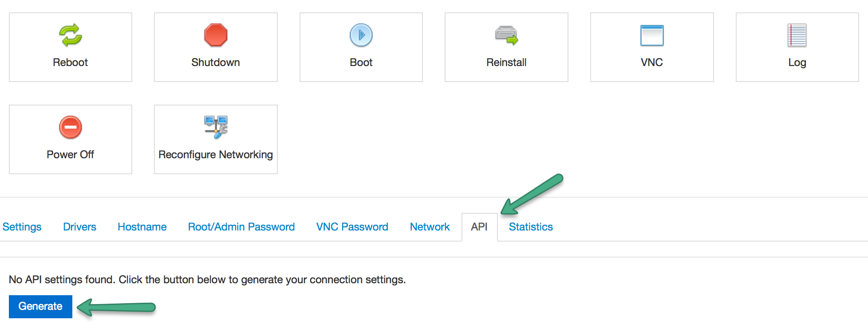Click the green Reboot arrows icon
The image size is (868, 328).
coord(71,35)
